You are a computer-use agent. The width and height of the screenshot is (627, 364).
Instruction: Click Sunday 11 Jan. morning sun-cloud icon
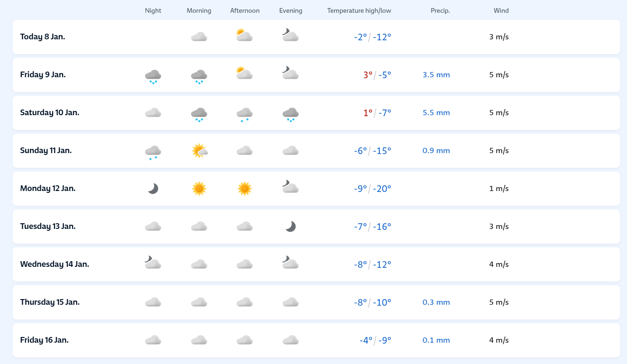pos(200,151)
